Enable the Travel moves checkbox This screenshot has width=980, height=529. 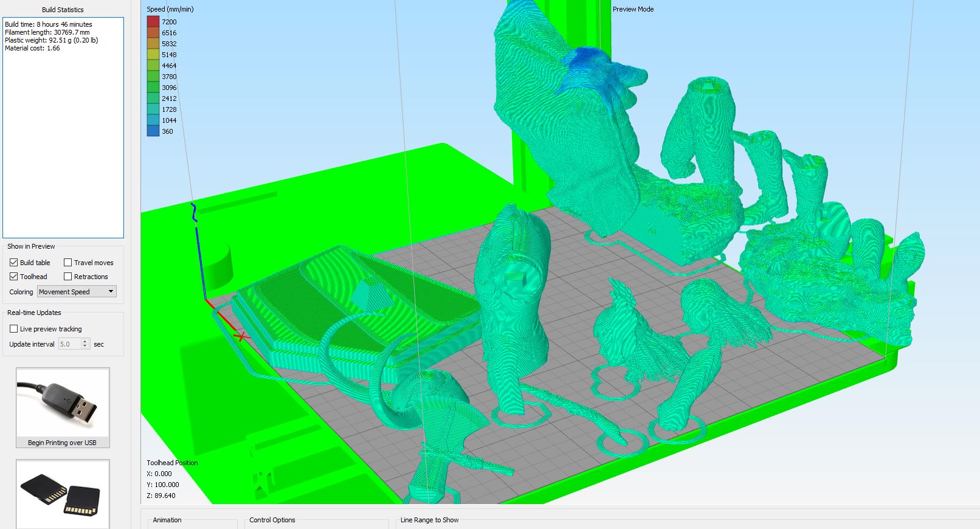pos(68,263)
